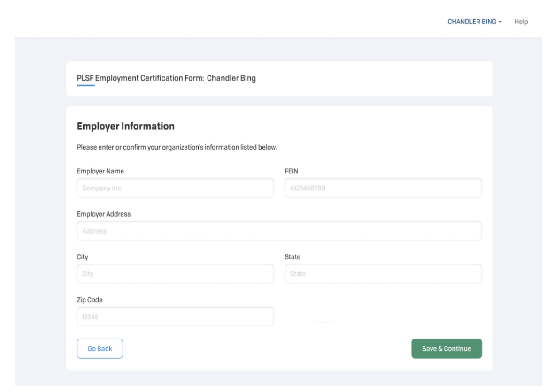
Task: Focus the State input field
Action: [383, 274]
